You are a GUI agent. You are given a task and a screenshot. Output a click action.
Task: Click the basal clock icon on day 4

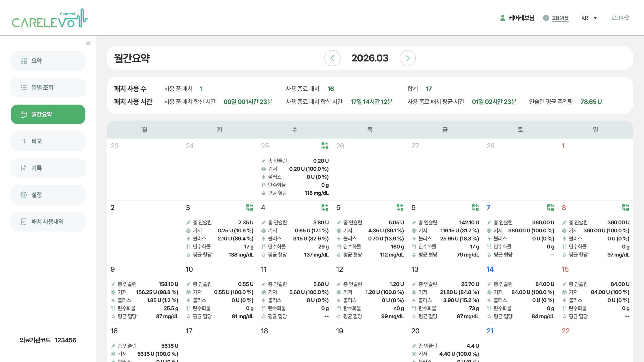point(263,231)
